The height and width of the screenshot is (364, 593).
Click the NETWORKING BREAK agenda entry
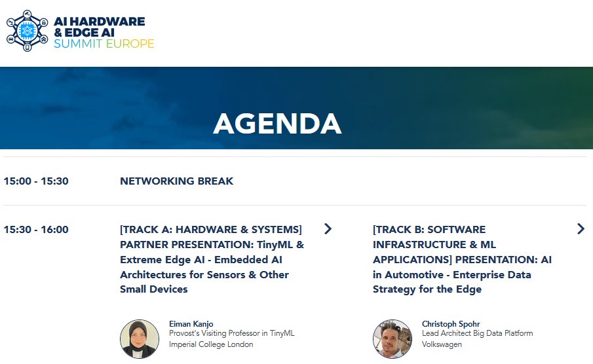[177, 181]
